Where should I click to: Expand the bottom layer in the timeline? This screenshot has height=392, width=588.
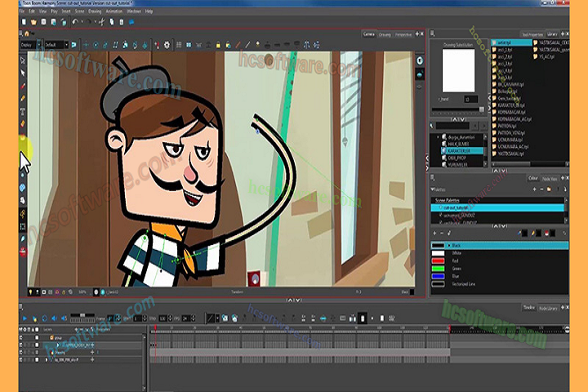47,359
